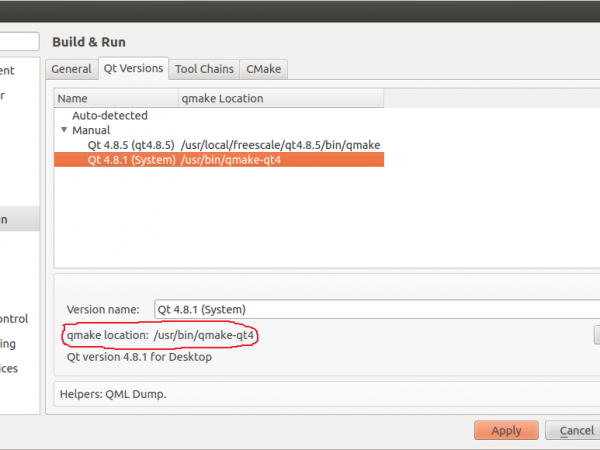Click the button right of qmake location
This screenshot has height=450, width=600.
coord(596,335)
